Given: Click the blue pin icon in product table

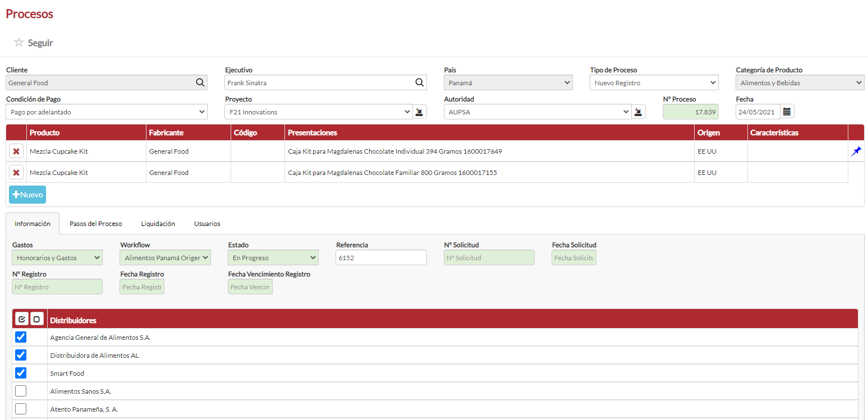Looking at the screenshot, I should [x=856, y=151].
